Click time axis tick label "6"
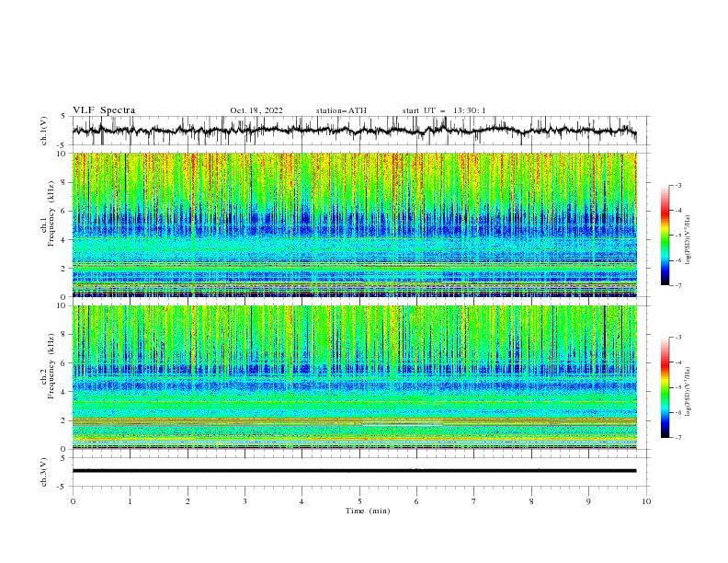Viewport: 728px width, 563px height. pos(416,501)
